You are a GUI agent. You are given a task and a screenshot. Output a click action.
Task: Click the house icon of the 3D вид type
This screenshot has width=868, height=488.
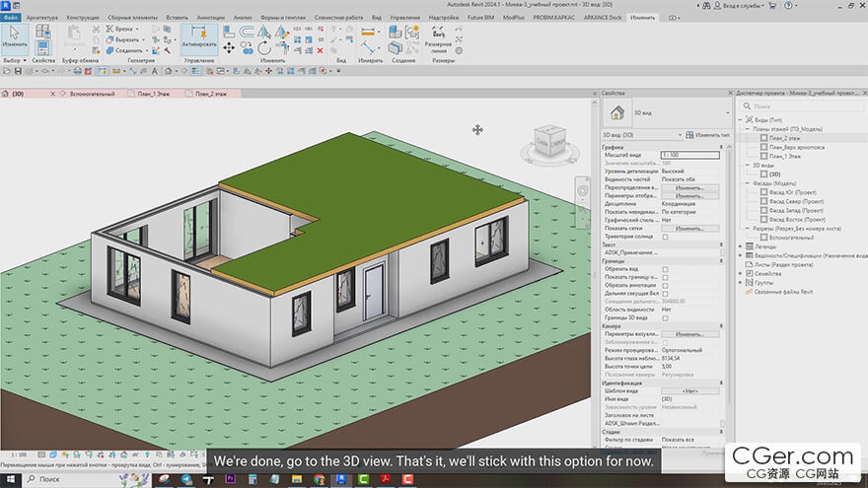pos(617,112)
